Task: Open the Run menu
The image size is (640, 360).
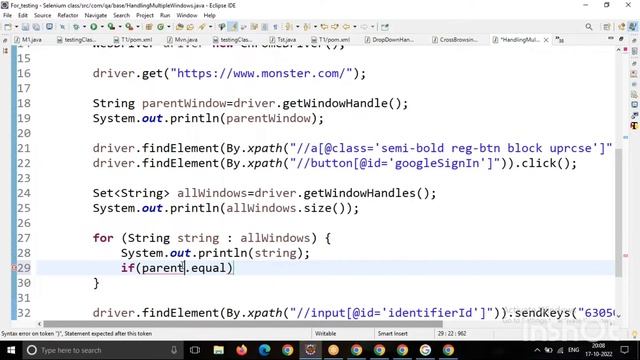Action: [x=165, y=15]
